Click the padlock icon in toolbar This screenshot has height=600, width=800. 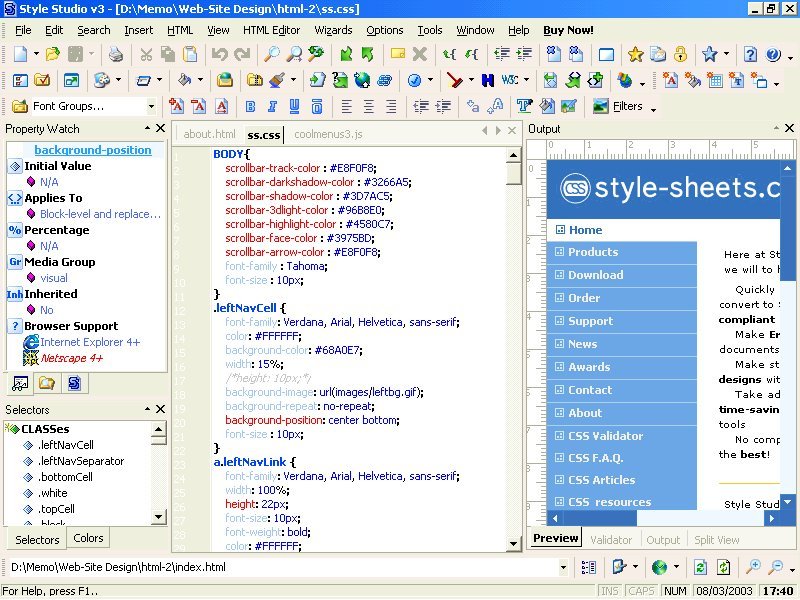click(680, 54)
